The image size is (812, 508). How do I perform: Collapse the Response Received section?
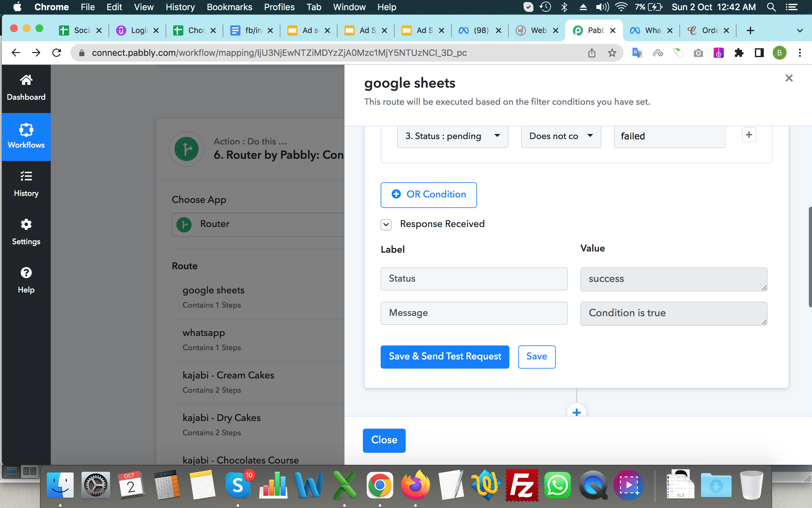(x=386, y=224)
